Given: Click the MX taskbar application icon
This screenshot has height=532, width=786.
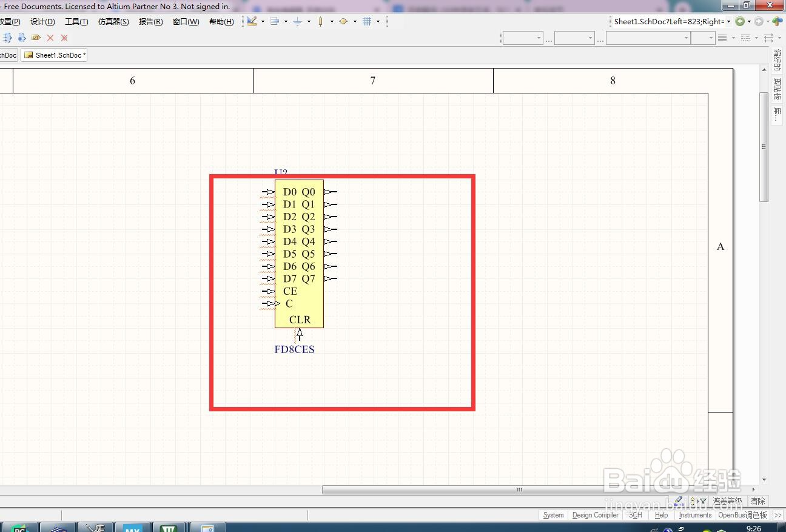Looking at the screenshot, I should [132, 528].
